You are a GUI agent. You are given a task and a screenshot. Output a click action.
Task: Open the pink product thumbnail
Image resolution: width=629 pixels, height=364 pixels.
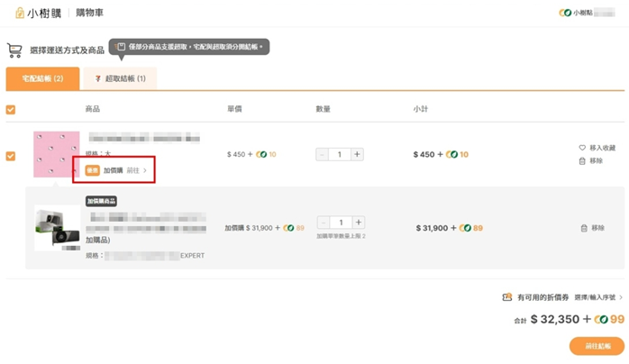click(56, 154)
